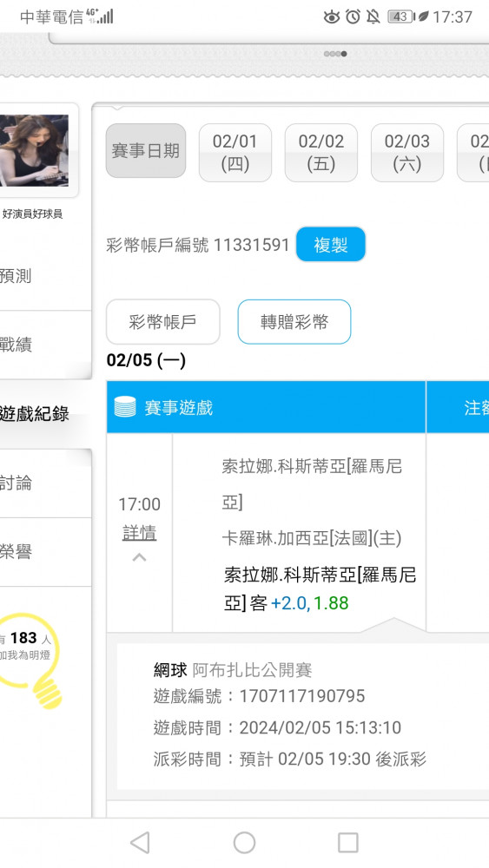Open the 彩幣帳戶 button
Image resolution: width=489 pixels, height=868 pixels.
click(162, 322)
